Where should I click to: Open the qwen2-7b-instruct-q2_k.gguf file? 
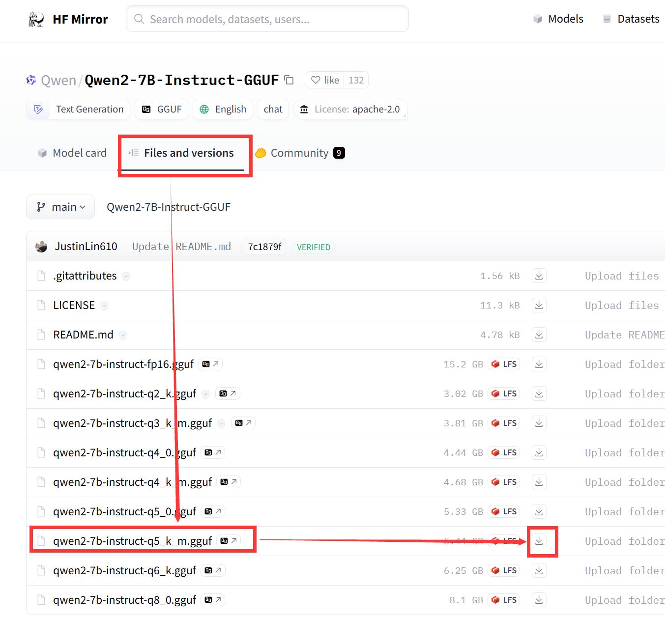[x=124, y=394]
